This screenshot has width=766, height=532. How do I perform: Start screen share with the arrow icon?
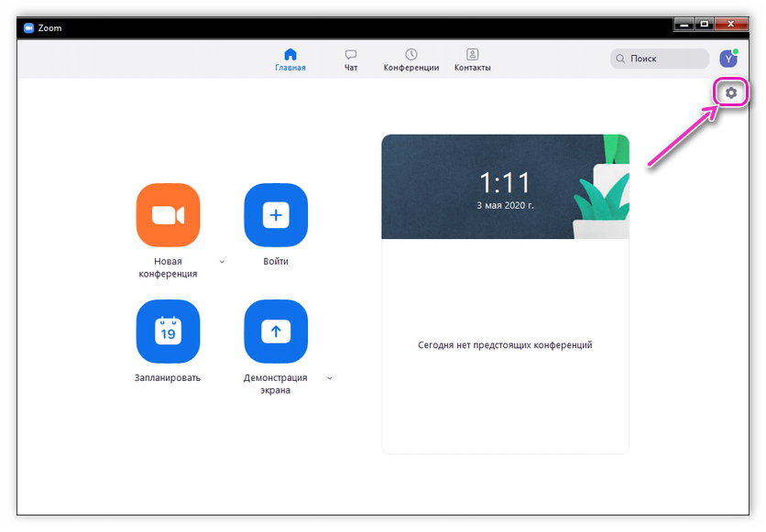(276, 331)
